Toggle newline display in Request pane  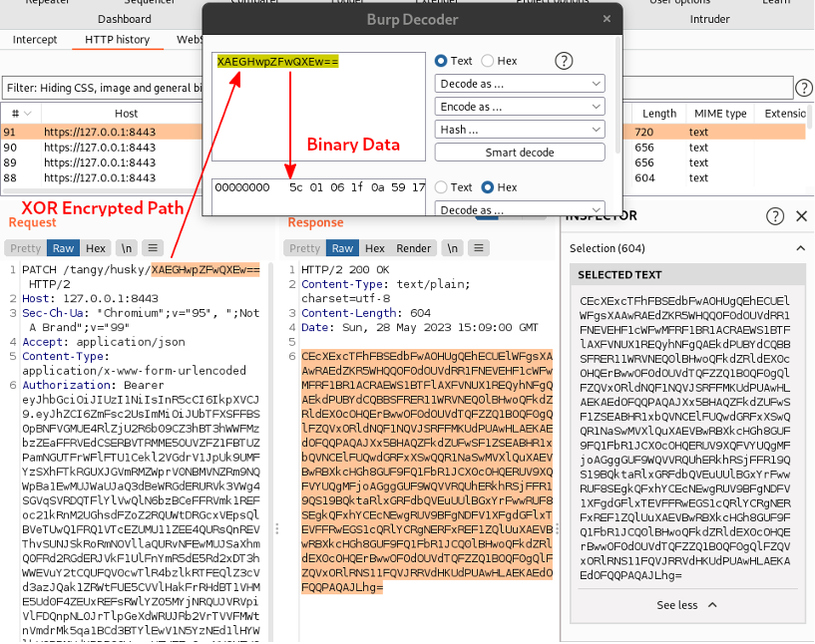127,248
